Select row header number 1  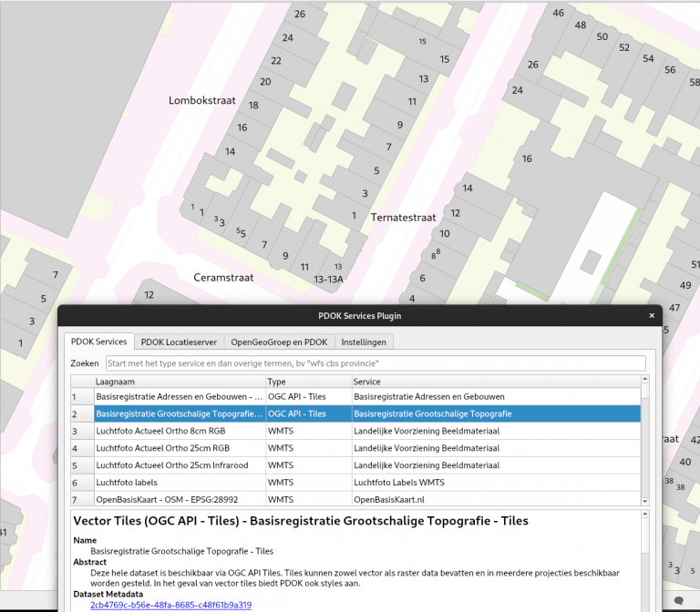pyautogui.click(x=82, y=397)
